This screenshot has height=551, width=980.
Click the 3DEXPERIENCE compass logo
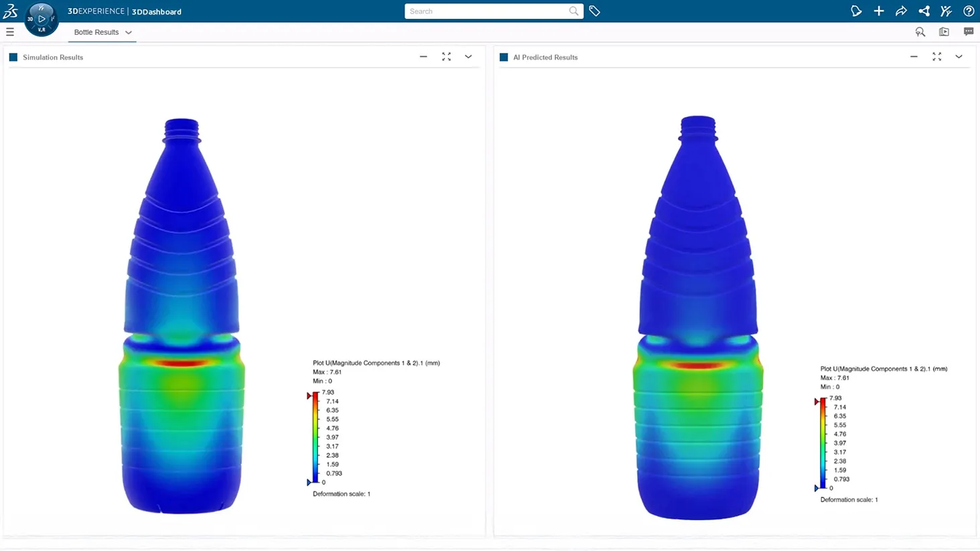coord(41,19)
